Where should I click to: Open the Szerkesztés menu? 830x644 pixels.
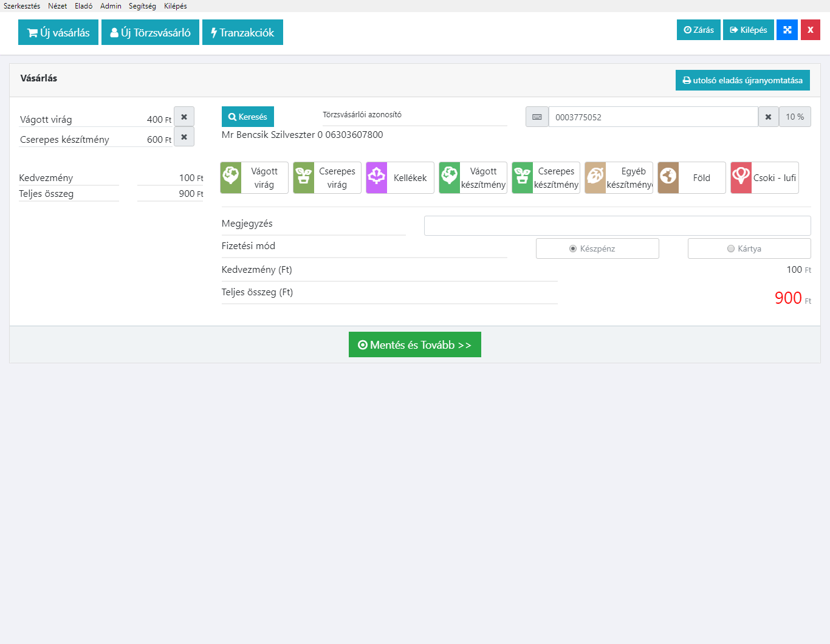(22, 6)
